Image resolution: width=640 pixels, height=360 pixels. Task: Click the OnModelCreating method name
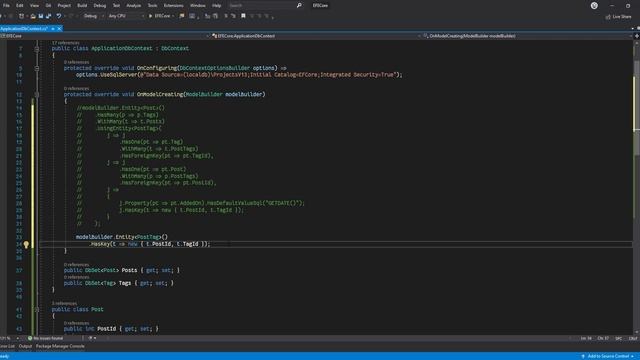click(160, 94)
